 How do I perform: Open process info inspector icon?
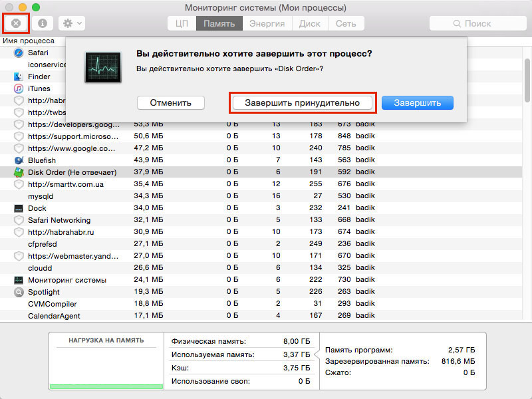(43, 23)
